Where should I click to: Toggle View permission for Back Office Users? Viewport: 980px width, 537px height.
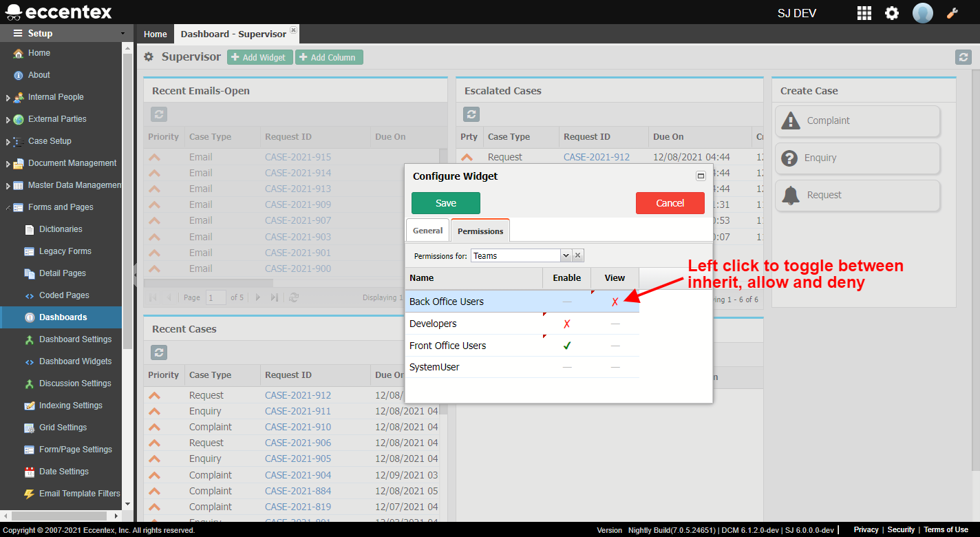[x=615, y=302]
